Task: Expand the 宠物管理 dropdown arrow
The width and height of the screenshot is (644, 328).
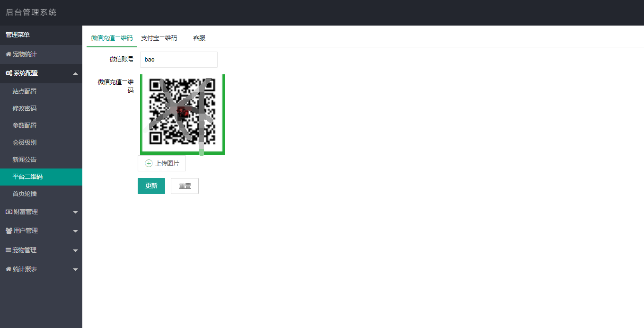Action: coord(75,251)
